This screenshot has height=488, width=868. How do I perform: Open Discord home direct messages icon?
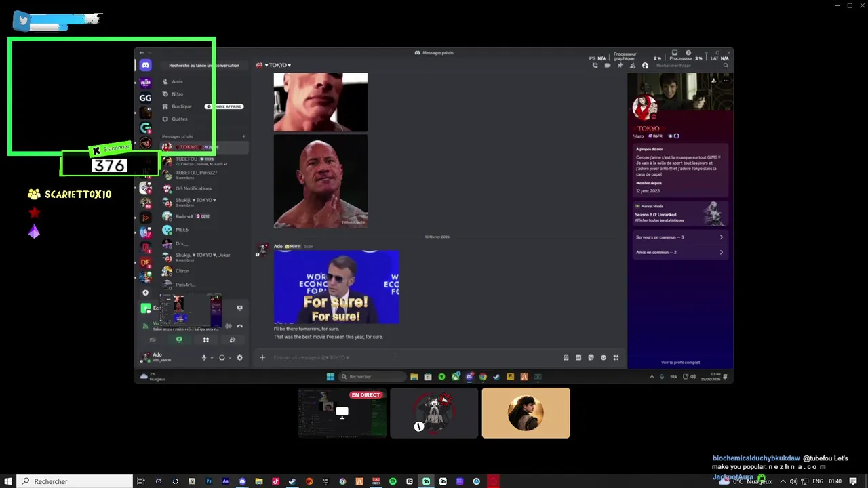coord(145,66)
